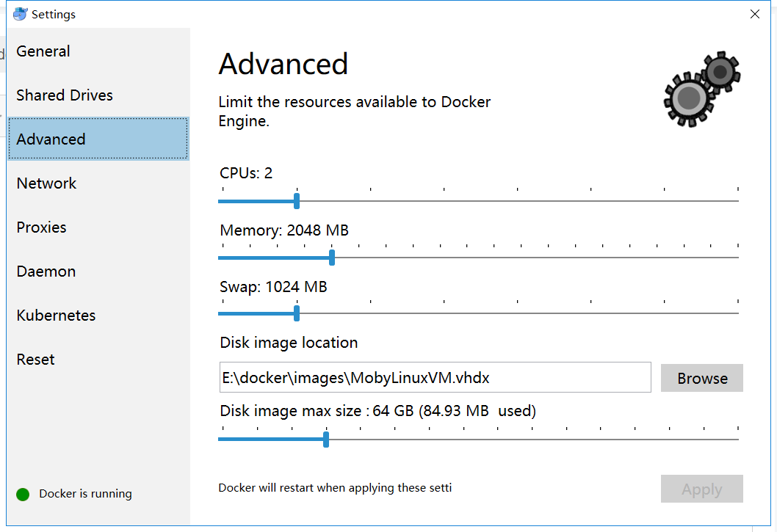The height and width of the screenshot is (532, 777).
Task: Open the Reset section
Action: (x=35, y=359)
